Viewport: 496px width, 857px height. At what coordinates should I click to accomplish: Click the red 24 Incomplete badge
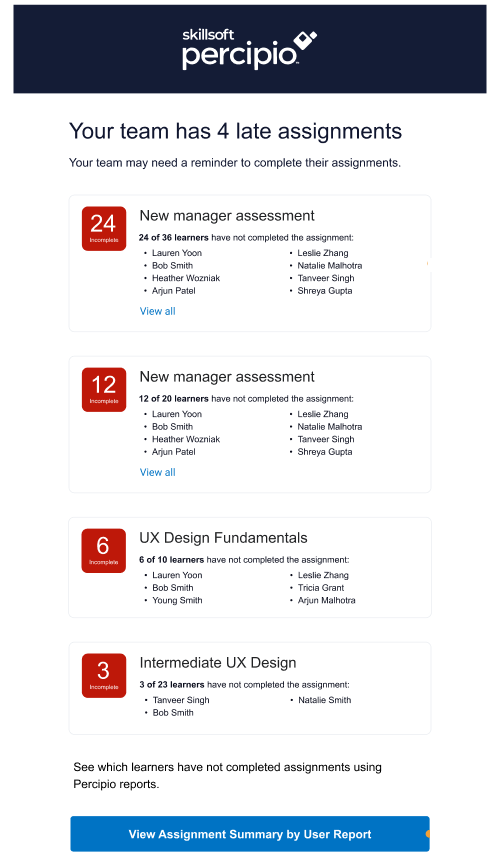(104, 228)
